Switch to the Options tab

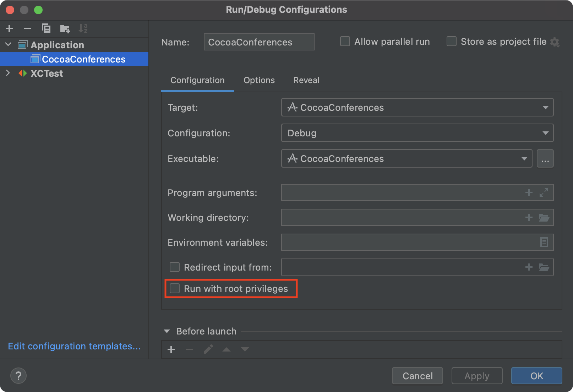[259, 80]
